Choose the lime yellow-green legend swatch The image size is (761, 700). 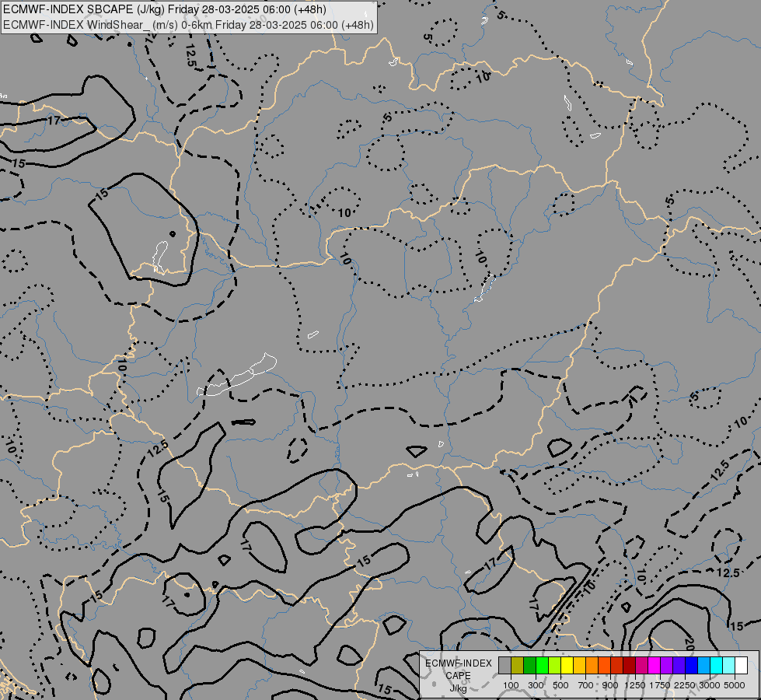[x=555, y=666]
